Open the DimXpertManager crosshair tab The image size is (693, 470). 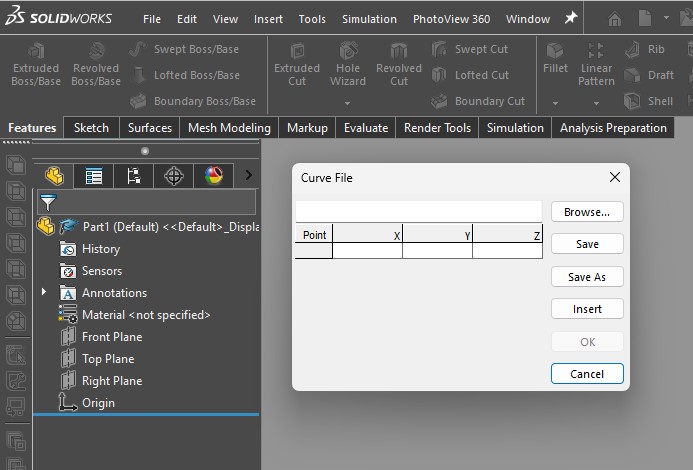pyautogui.click(x=173, y=176)
